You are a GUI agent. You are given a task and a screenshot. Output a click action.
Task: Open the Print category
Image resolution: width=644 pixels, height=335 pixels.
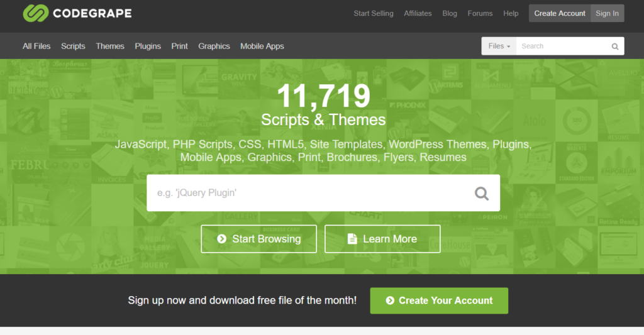179,47
